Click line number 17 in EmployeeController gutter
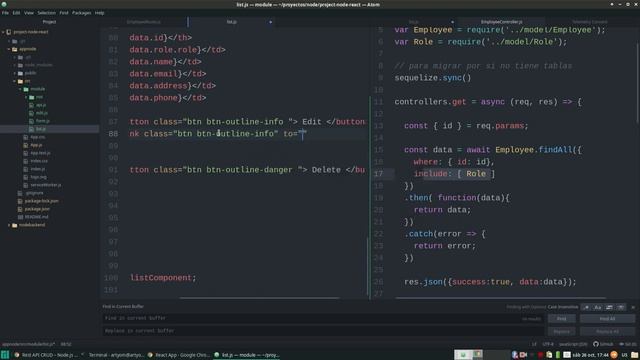640x360 pixels. click(x=379, y=174)
